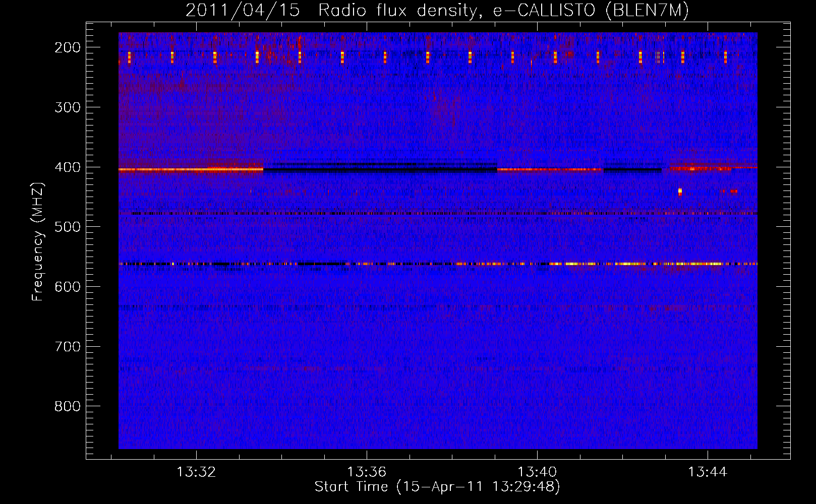
Task: Click the 500 frequency tick label
Action: [68, 227]
